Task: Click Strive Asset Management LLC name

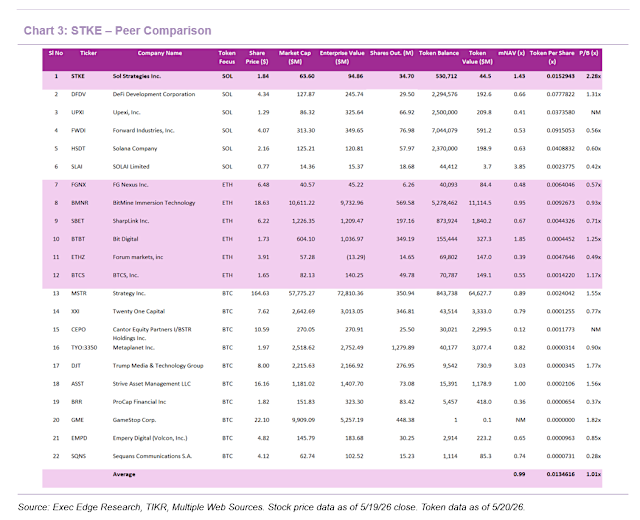Action: [x=151, y=384]
